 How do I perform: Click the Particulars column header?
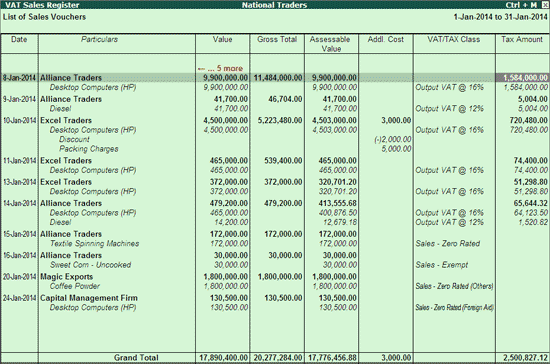[99, 39]
